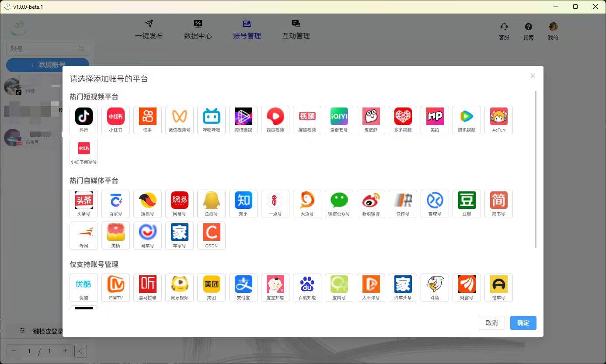Choose the 汽车头条 icon
606x364 pixels.
pyautogui.click(x=403, y=288)
